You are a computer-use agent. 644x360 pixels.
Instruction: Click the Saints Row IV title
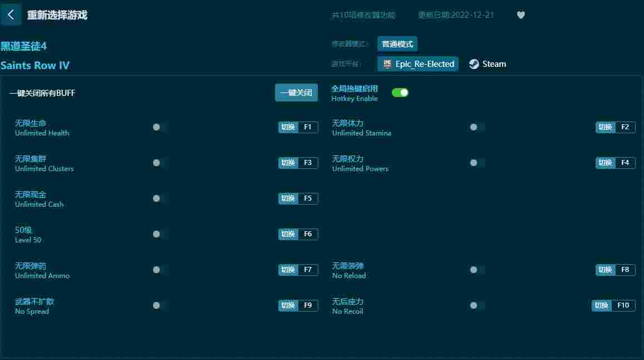point(35,65)
